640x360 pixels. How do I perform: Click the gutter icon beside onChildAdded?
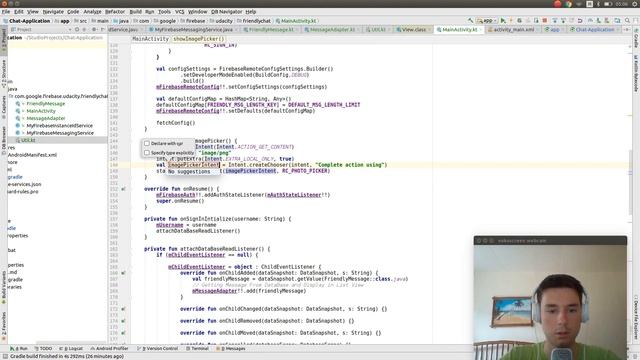pyautogui.click(x=123, y=273)
